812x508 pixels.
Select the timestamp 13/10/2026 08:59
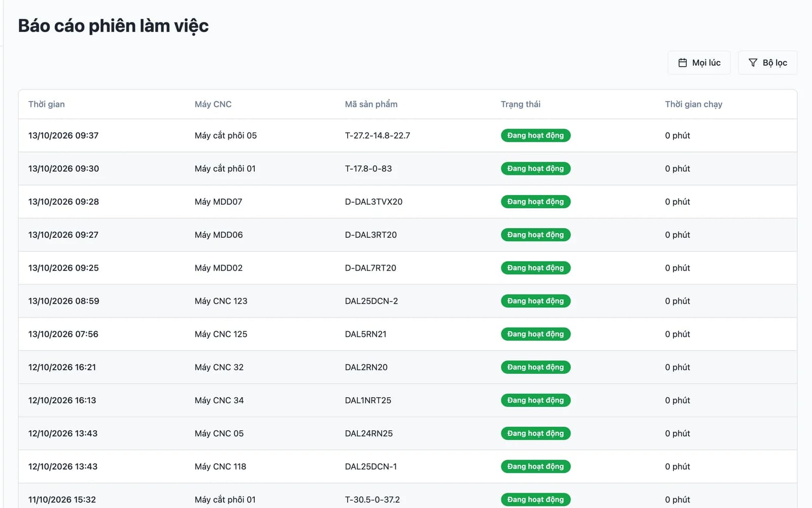[x=64, y=301]
